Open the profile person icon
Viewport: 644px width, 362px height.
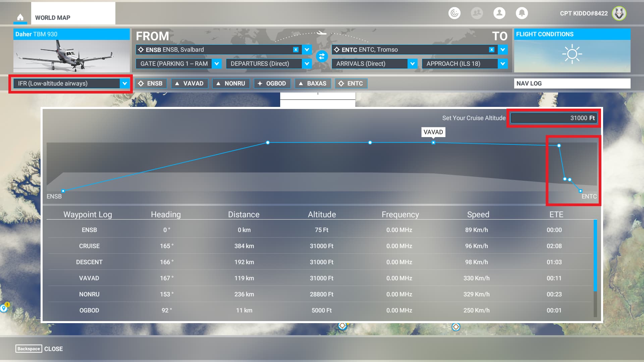499,13
